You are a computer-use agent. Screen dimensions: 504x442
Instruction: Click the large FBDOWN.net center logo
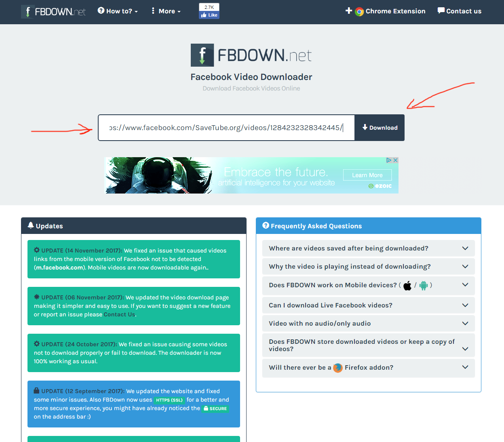click(251, 55)
